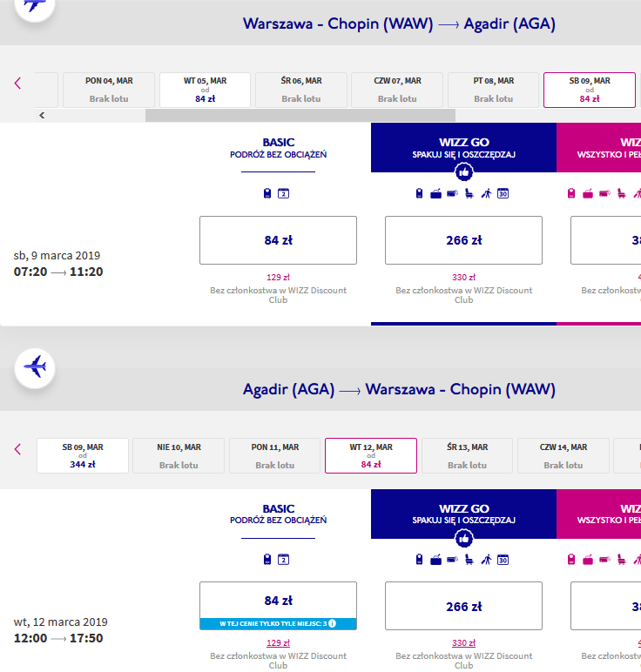Click return pink trolley bag icon
Image resolution: width=641 pixels, height=672 pixels.
point(588,560)
